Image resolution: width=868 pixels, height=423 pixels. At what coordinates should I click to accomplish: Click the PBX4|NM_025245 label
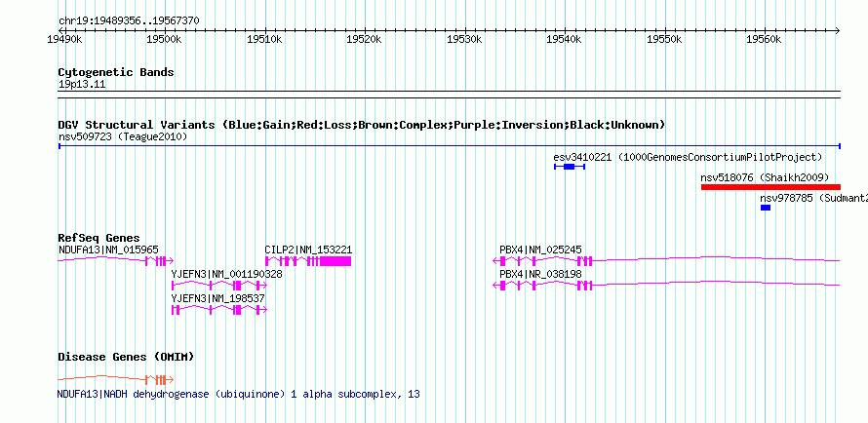click(x=541, y=250)
